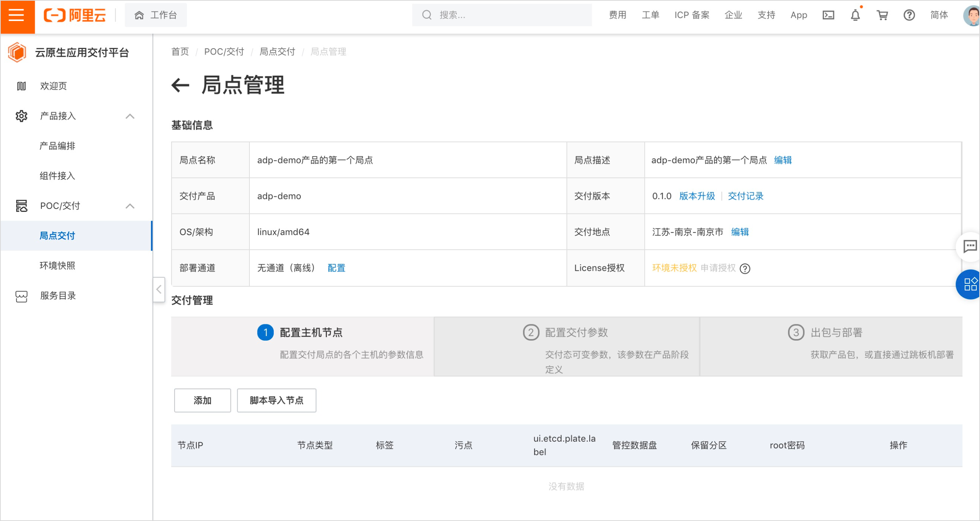Open the help question mark icon
Viewport: 980px width, 521px height.
pyautogui.click(x=909, y=15)
